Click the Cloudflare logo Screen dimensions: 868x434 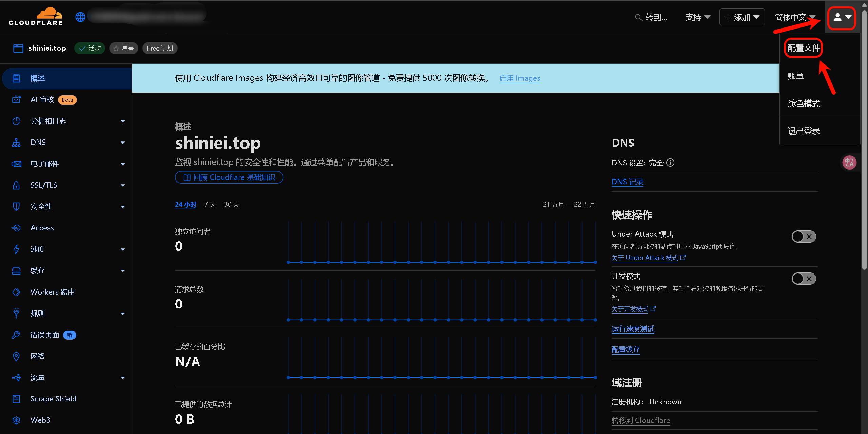click(36, 16)
